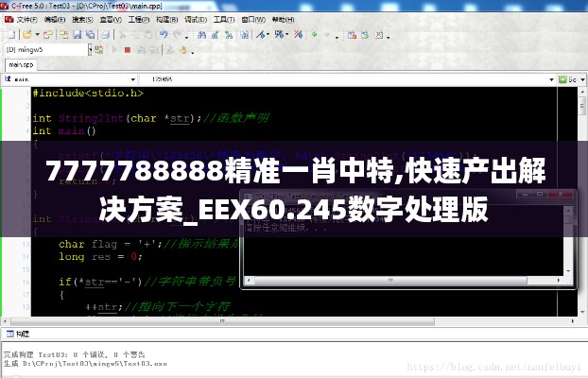This screenshot has width=588, height=378.
Task: Click the hand icon on build toolbar
Action: (183, 49)
